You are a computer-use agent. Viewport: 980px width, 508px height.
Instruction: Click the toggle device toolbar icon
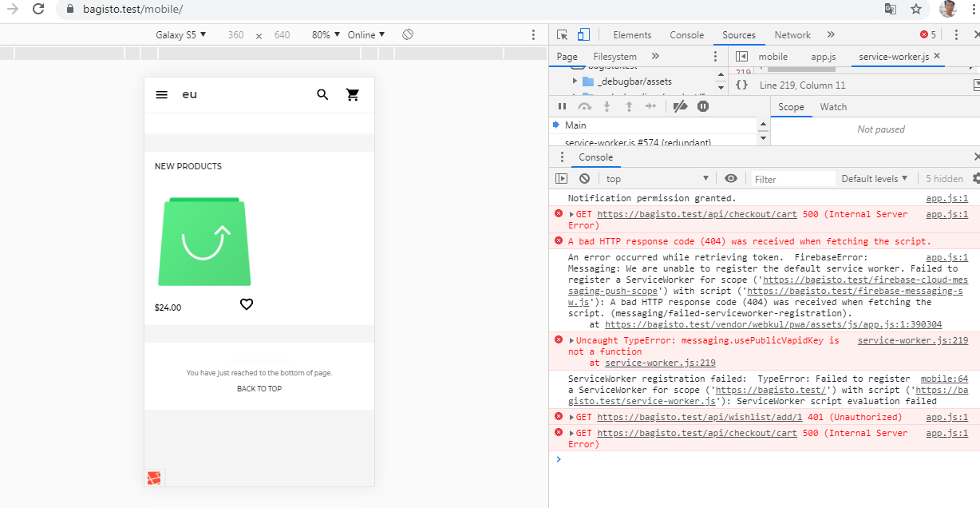585,34
